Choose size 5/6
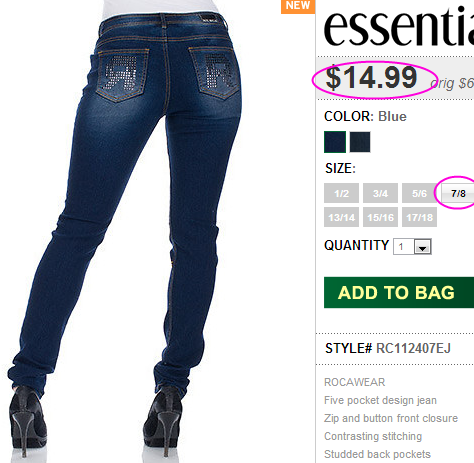The width and height of the screenshot is (474, 463). point(419,193)
